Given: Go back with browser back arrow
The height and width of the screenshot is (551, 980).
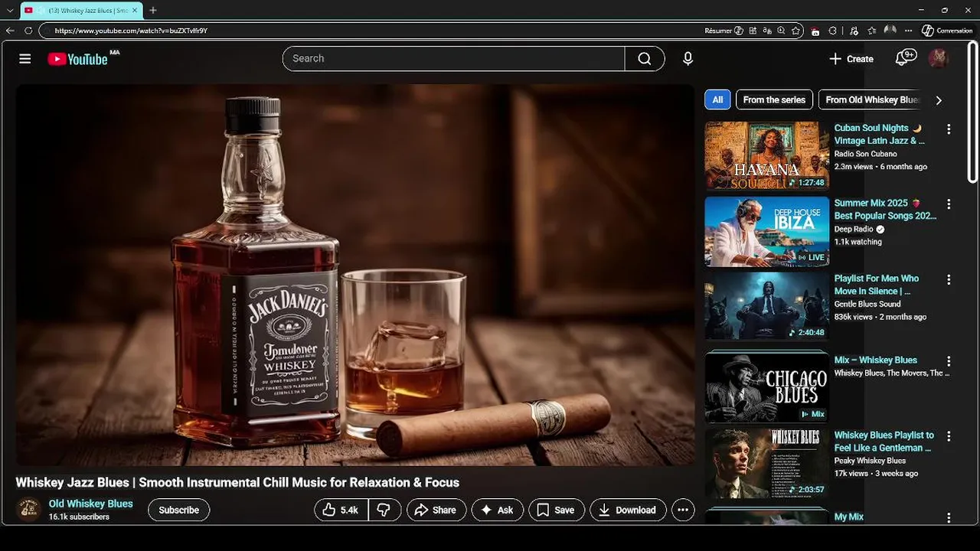Looking at the screenshot, I should tap(10, 31).
